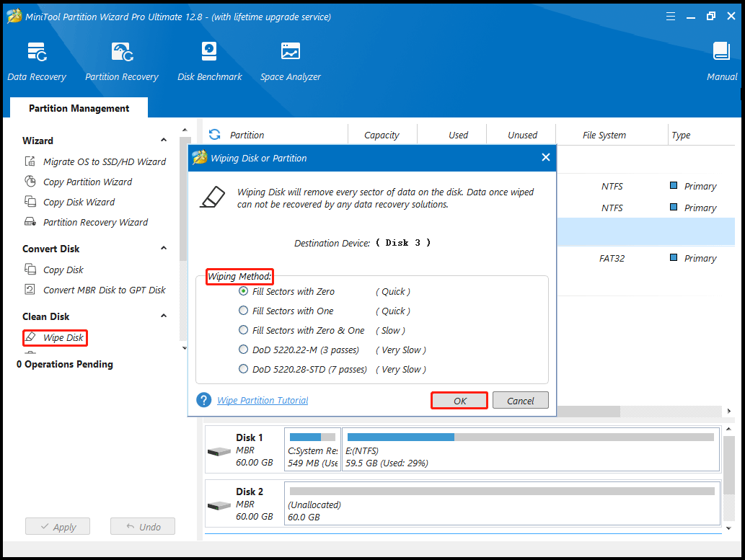Switch to the Partition Management tab

[78, 107]
